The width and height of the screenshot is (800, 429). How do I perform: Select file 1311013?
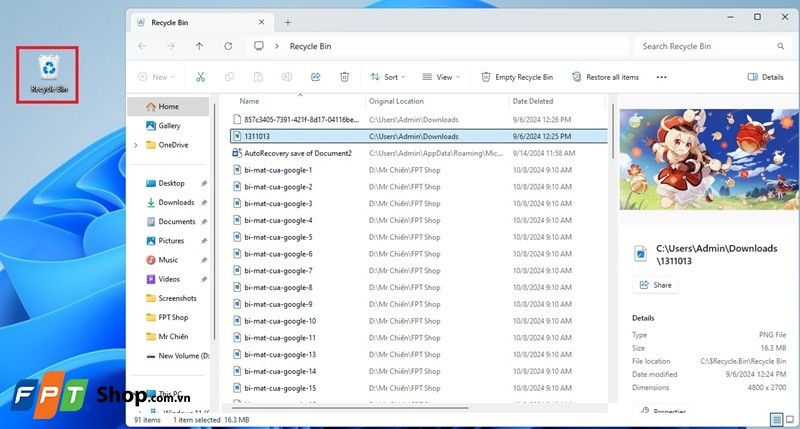tap(418, 136)
